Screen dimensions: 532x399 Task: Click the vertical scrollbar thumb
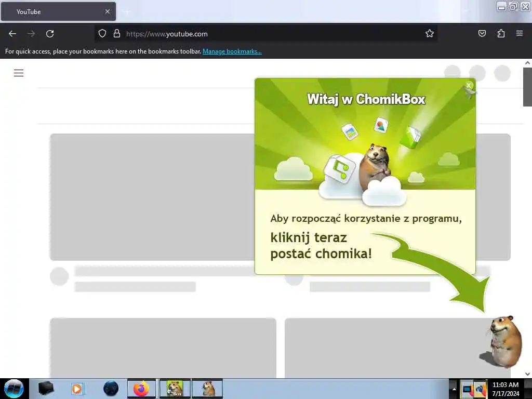click(x=528, y=87)
